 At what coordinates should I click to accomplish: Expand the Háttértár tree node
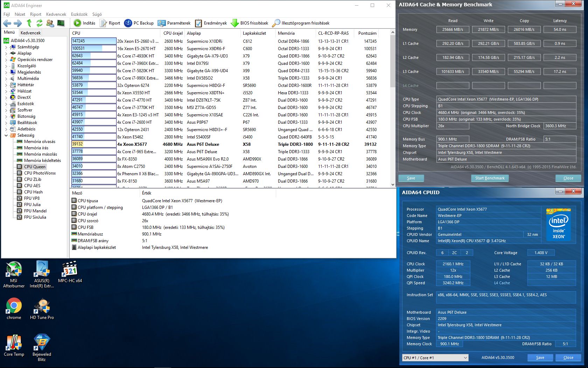[x=6, y=85]
